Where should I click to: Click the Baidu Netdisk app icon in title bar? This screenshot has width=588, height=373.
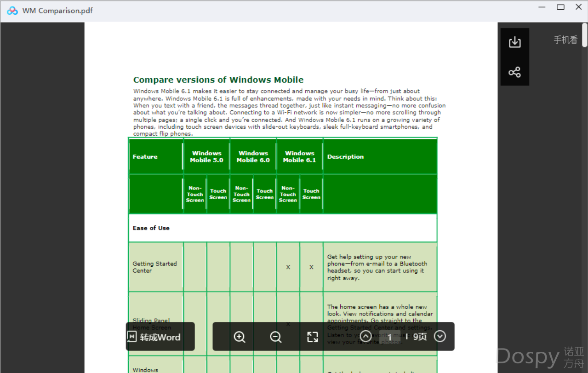pos(12,11)
